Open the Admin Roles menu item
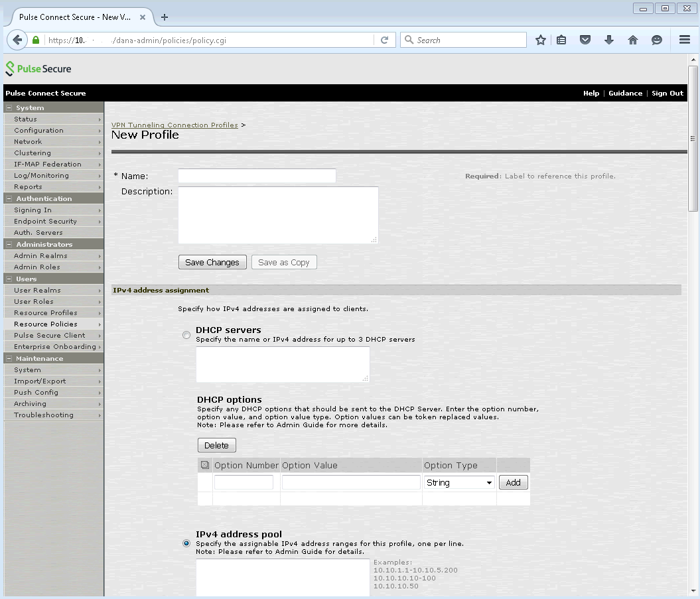Image resolution: width=700 pixels, height=599 pixels. 54,267
